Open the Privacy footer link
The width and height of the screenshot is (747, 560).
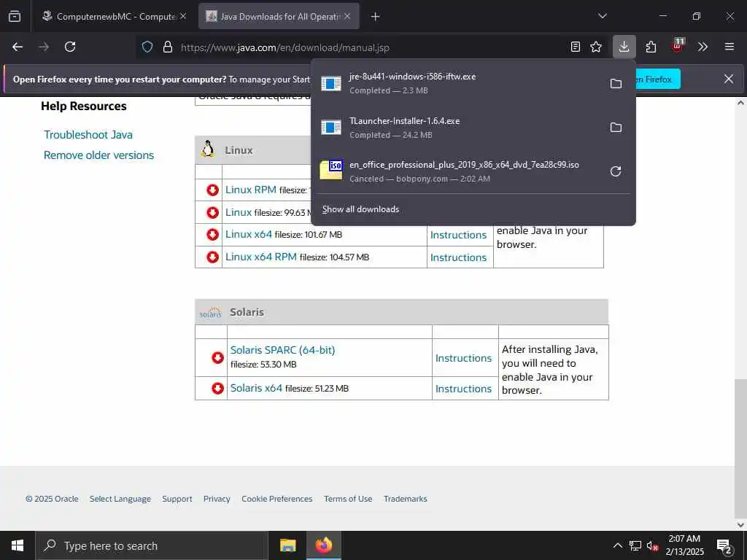point(217,499)
